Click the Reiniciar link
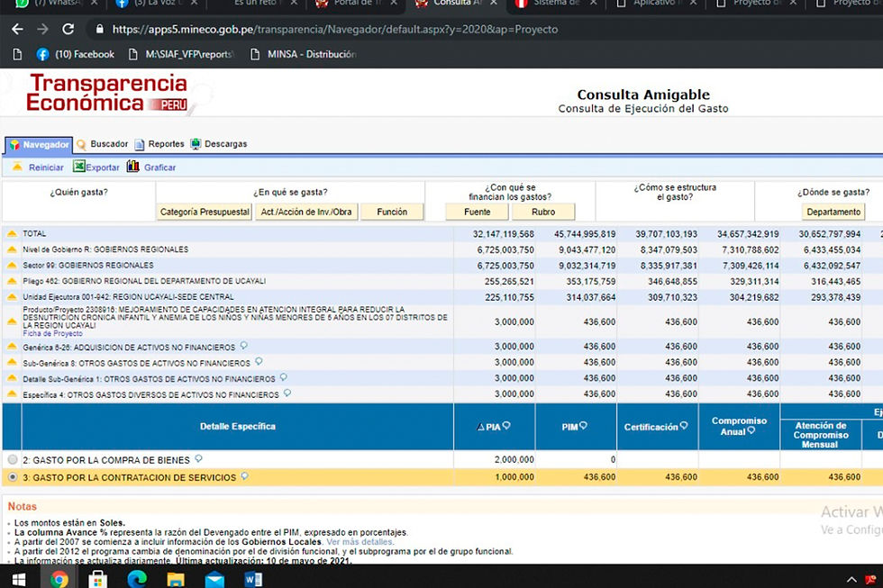Image resolution: width=883 pixels, height=588 pixels. click(x=46, y=167)
